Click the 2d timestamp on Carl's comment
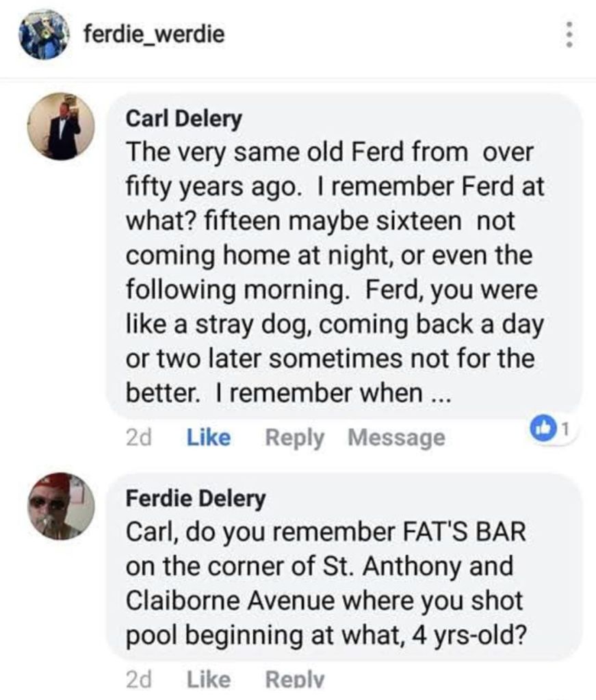Image resolution: width=596 pixels, height=700 pixels. 140,437
